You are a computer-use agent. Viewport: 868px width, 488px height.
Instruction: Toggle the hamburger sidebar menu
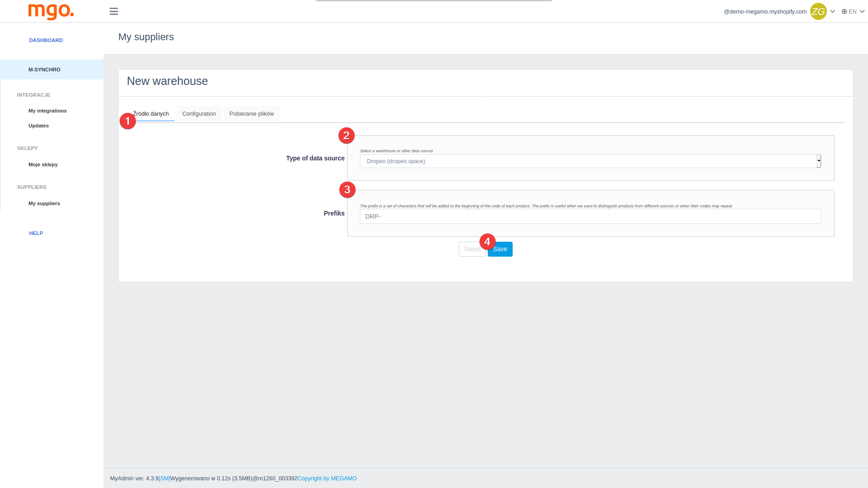point(113,11)
